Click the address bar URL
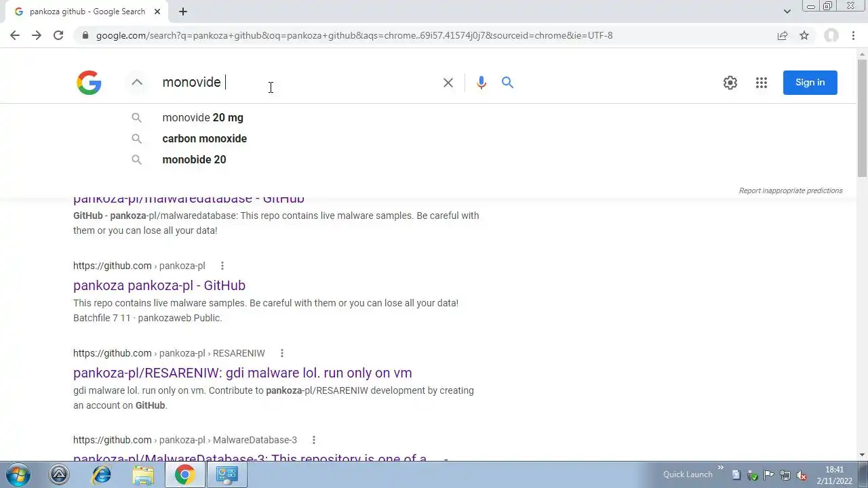The height and width of the screenshot is (488, 868). click(354, 35)
